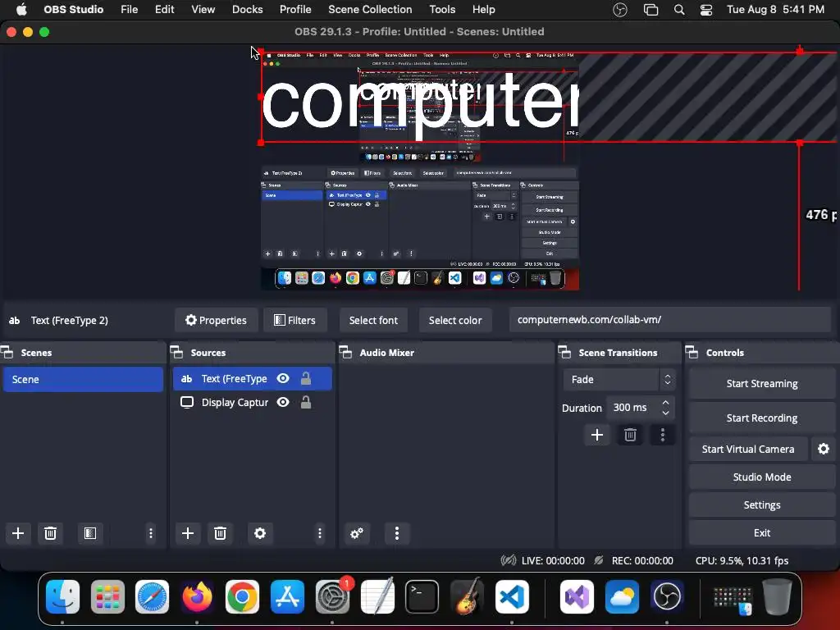The image size is (840, 630).
Task: Open source Properties in toolbar
Action: pyautogui.click(x=216, y=321)
